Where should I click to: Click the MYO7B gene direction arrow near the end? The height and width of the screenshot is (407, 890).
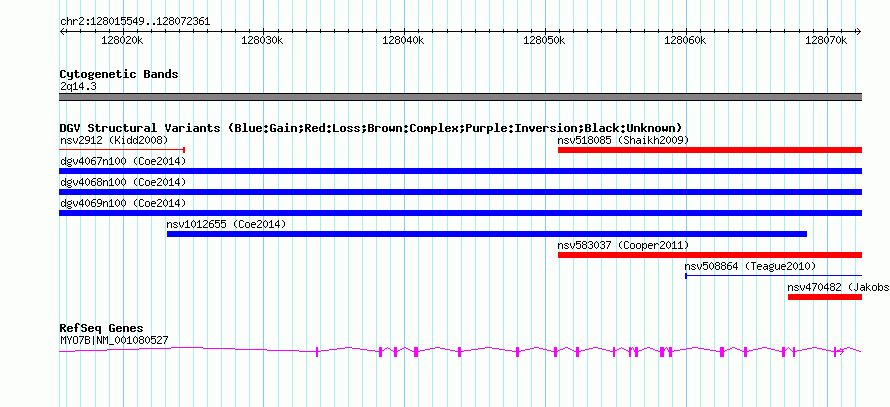point(841,351)
